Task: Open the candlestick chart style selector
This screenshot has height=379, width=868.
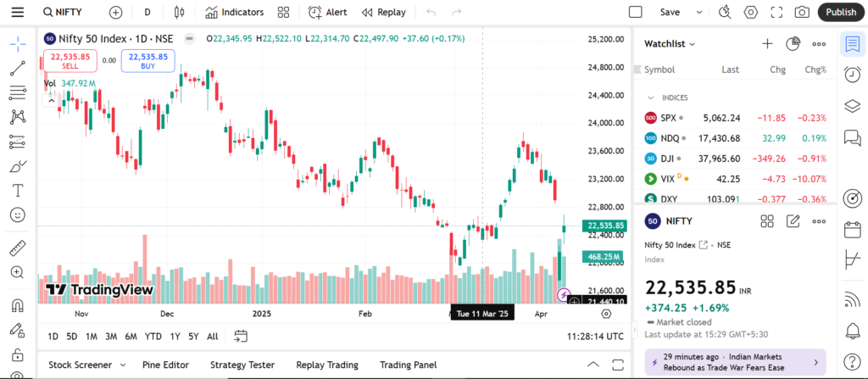Action: point(178,13)
